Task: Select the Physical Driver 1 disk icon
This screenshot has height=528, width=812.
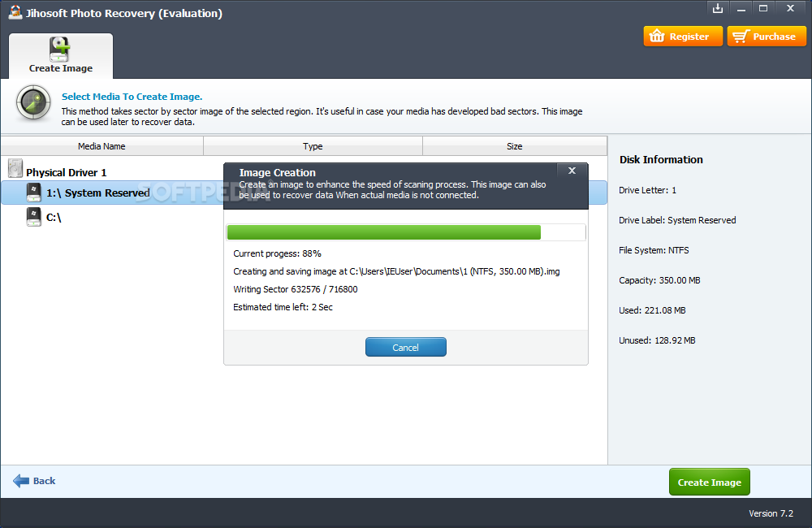Action: coord(15,168)
